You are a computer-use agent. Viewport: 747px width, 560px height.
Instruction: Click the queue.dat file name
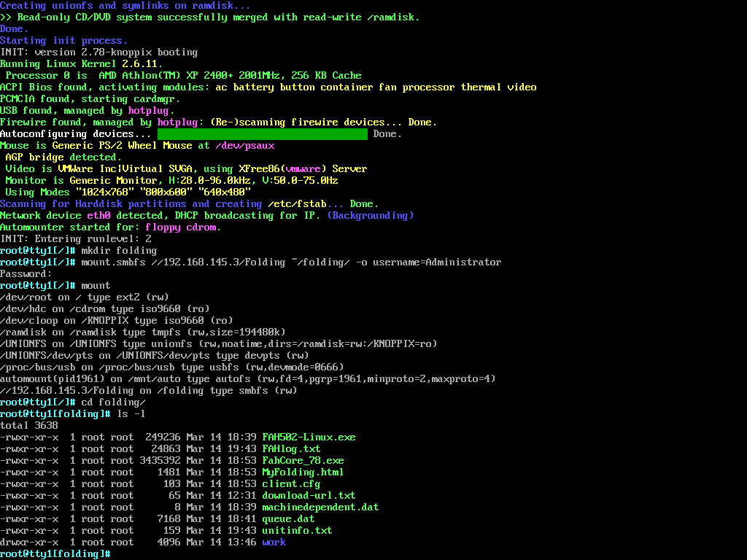(x=288, y=519)
